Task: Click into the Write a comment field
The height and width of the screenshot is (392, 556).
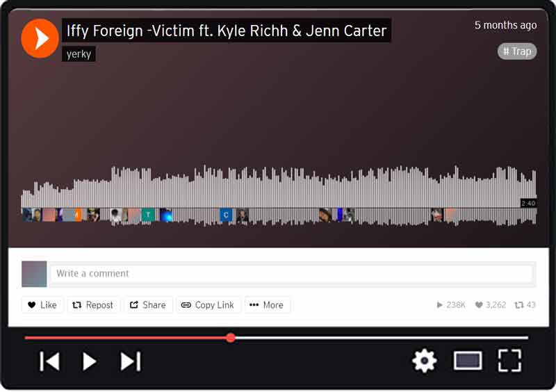Action: pyautogui.click(x=291, y=274)
